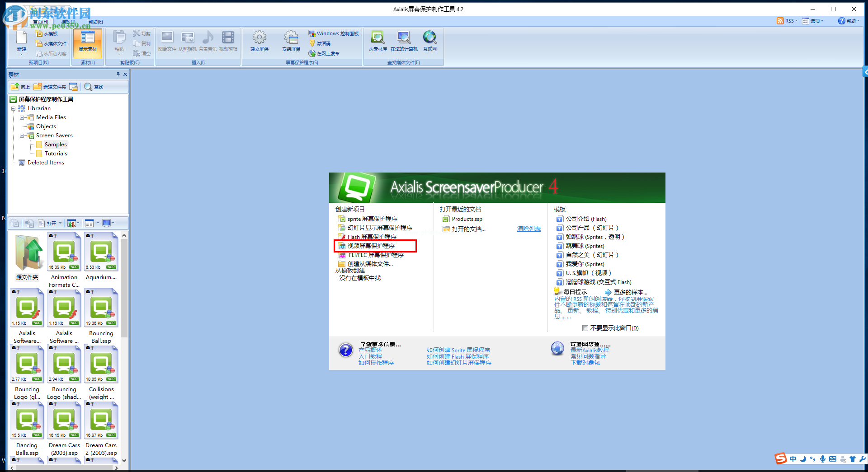Switch to the 帮助(E) ribbon tab

point(95,22)
